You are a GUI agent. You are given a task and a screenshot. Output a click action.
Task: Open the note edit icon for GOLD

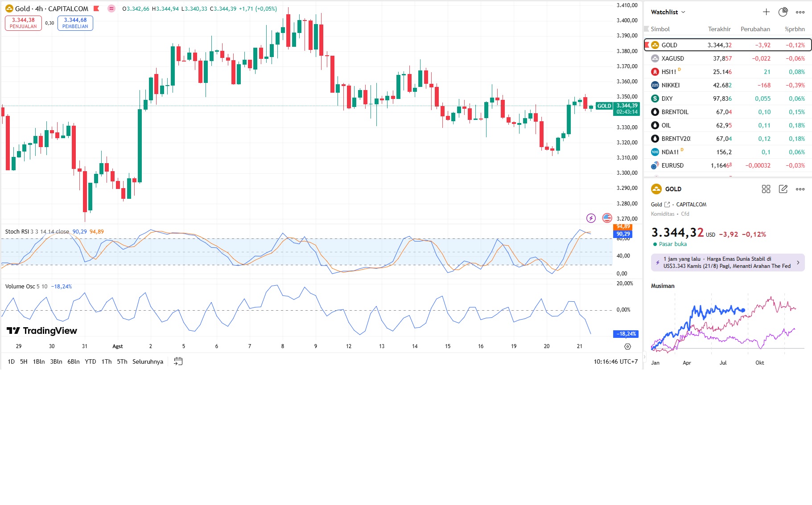click(x=783, y=189)
